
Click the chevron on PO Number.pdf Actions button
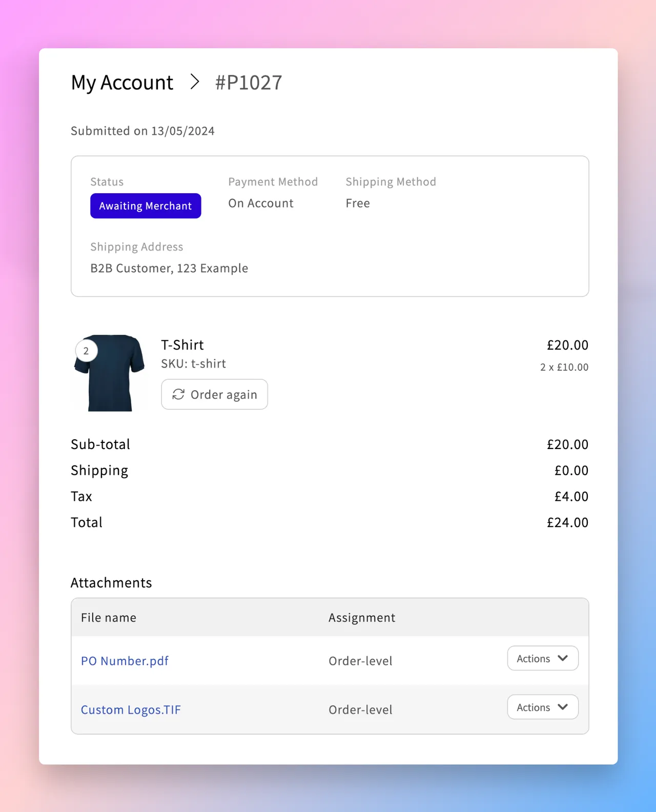(562, 658)
